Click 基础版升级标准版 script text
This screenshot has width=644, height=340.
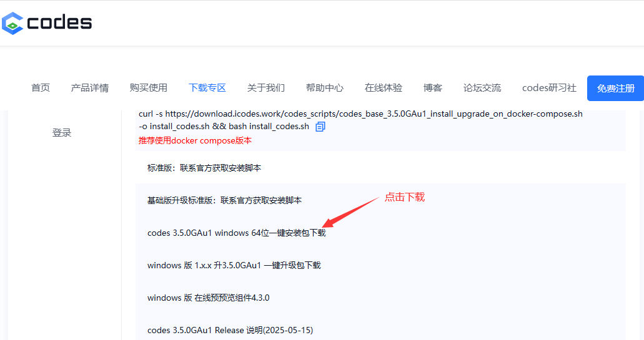click(x=225, y=200)
